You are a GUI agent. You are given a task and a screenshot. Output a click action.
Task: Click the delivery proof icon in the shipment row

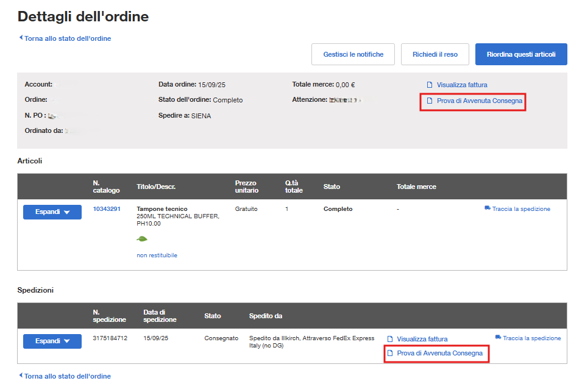coord(390,354)
